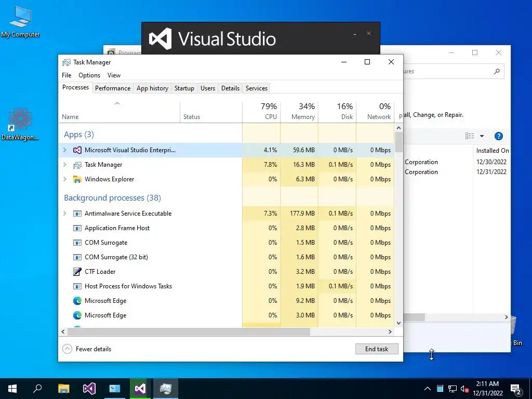Click Programs window horizontal scrollbar right arrow
The width and height of the screenshot is (532, 399).
[506, 317]
